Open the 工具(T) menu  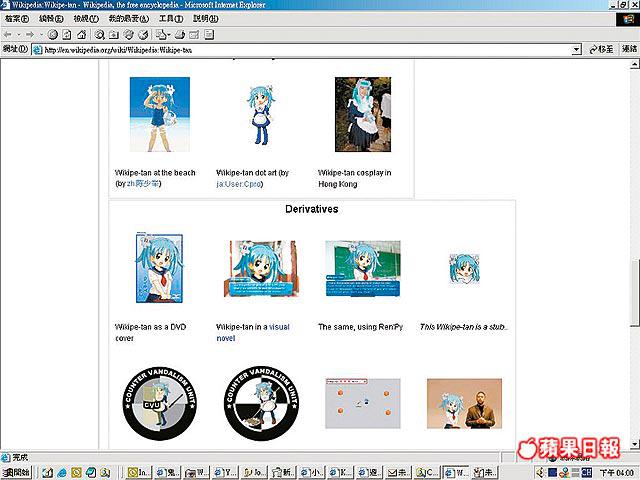click(171, 19)
